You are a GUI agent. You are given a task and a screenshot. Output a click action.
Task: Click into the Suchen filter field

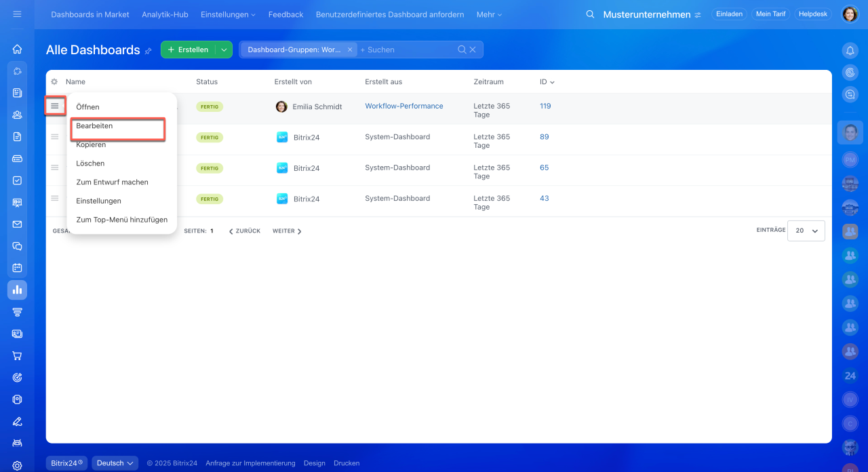click(407, 50)
